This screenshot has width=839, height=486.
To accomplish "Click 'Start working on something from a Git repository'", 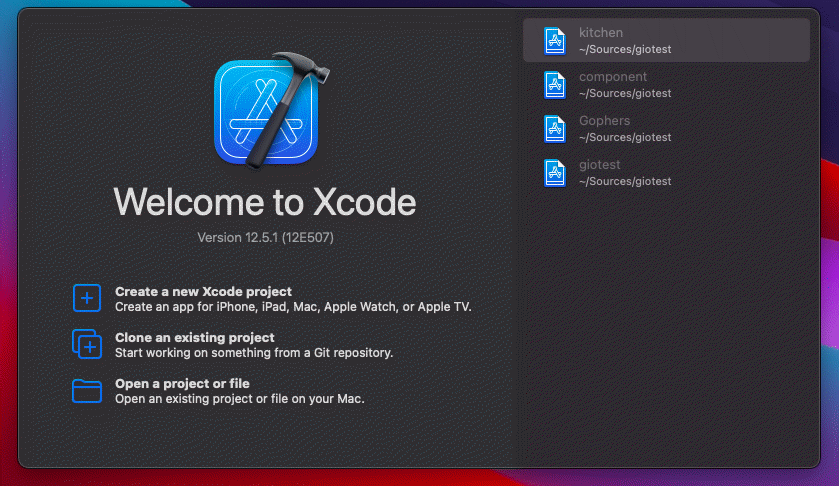I will [x=254, y=353].
